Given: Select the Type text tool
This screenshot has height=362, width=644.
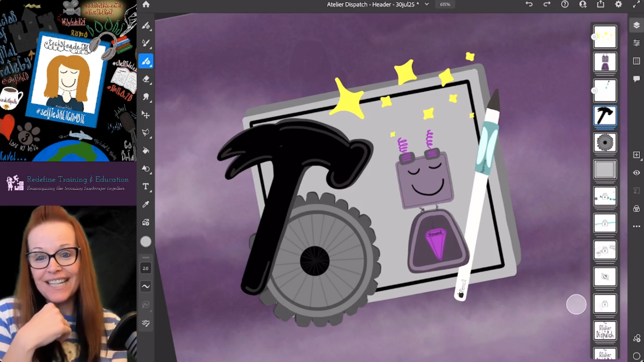Looking at the screenshot, I should 146,187.
